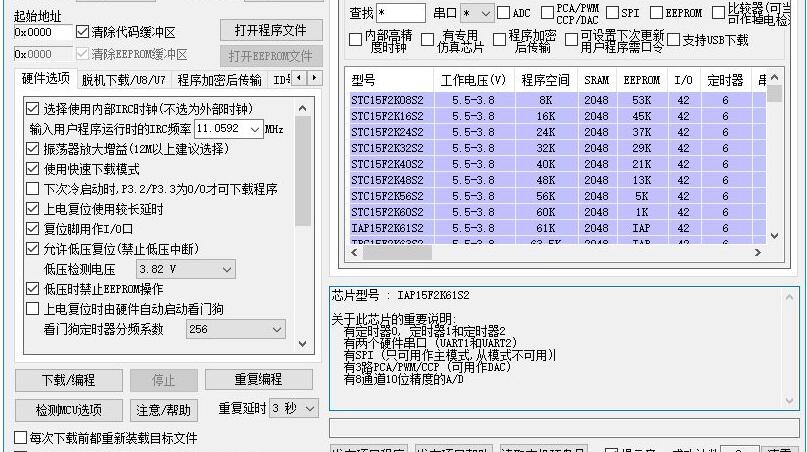Click chip table scroll down arrow
807x452 pixels.
775,236
